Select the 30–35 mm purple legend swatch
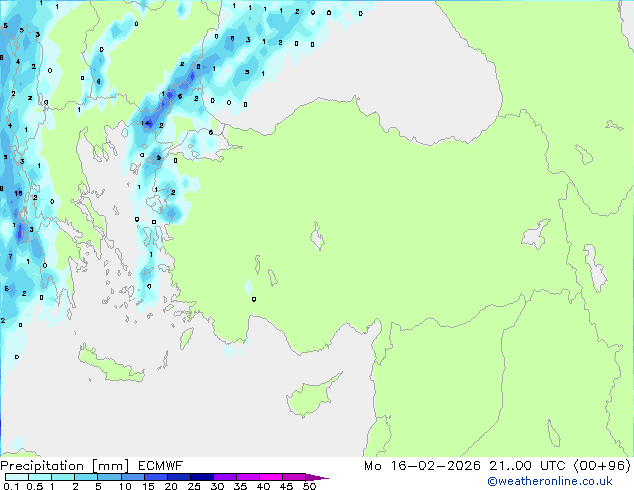The image size is (634, 490). (x=224, y=477)
